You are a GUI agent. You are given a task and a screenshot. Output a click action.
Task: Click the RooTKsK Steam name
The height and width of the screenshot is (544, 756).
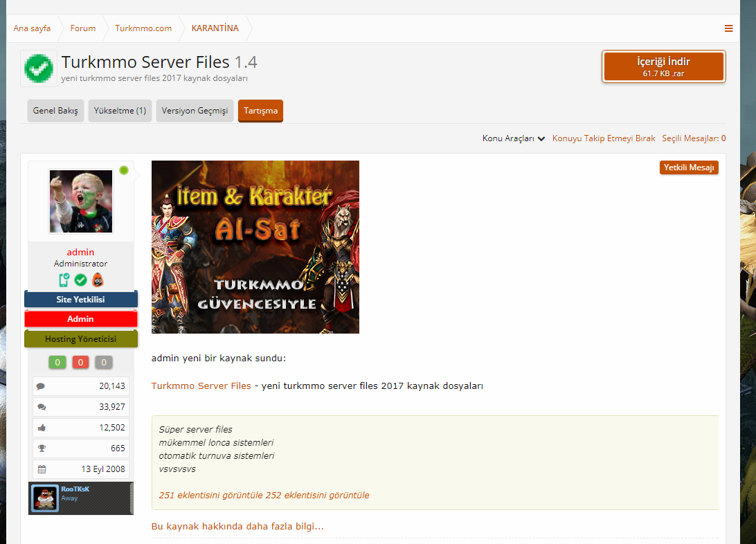pos(75,489)
